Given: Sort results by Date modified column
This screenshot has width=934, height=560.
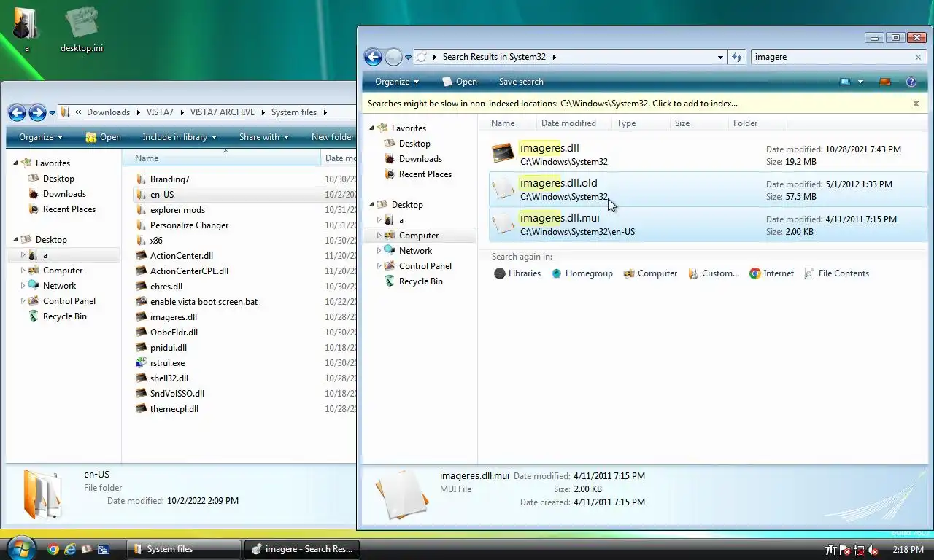Looking at the screenshot, I should coord(574,123).
